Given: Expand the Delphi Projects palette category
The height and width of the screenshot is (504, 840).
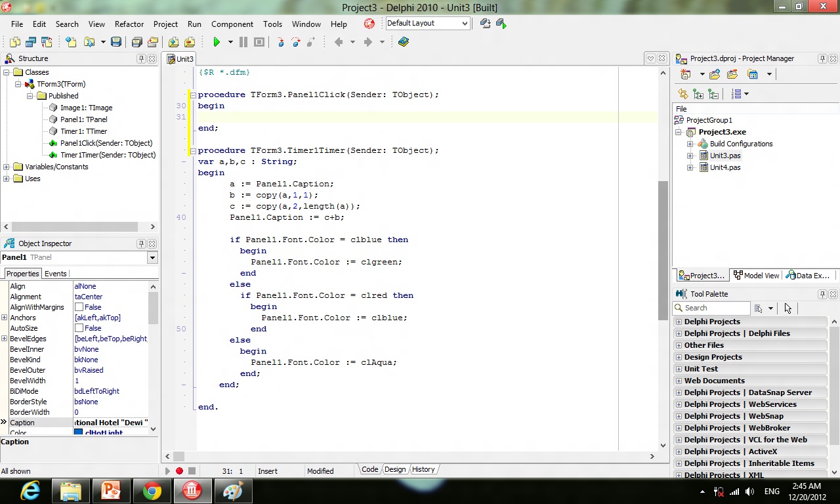Looking at the screenshot, I should (x=679, y=322).
